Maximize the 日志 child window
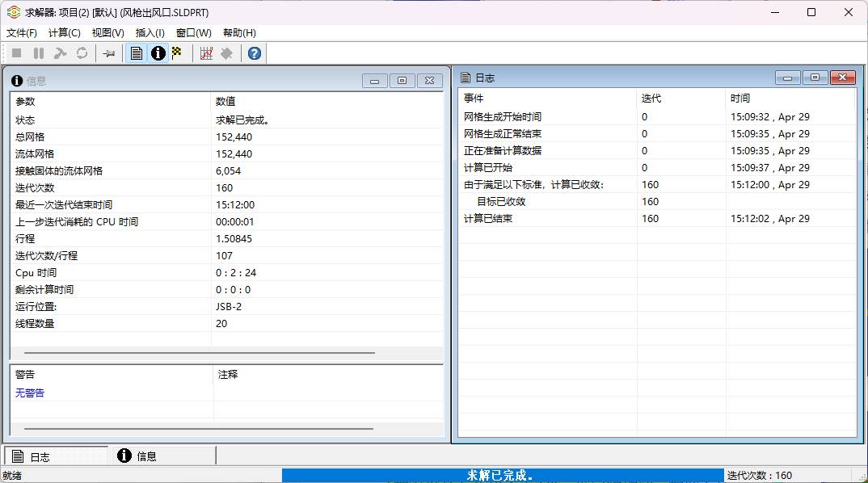868x483 pixels. 815,78
